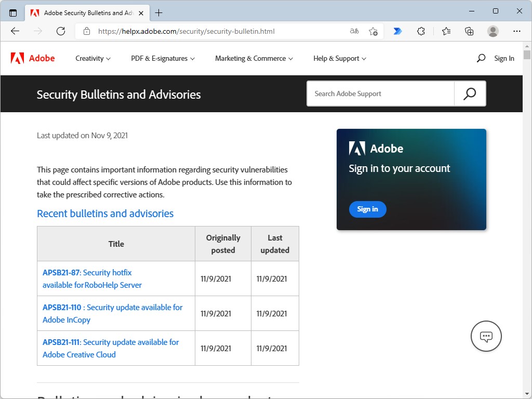The image size is (532, 399).
Task: Expand the Marketing & Commerce menu
Action: (x=254, y=59)
